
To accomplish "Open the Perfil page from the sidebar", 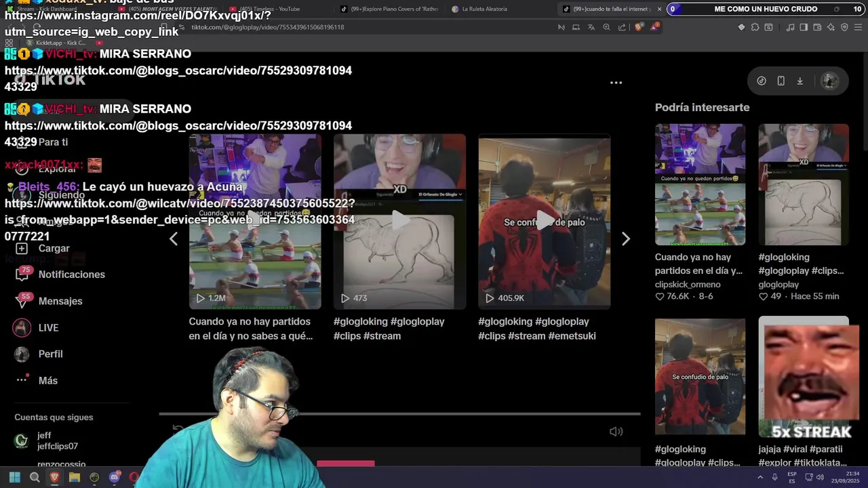I will (x=39, y=354).
